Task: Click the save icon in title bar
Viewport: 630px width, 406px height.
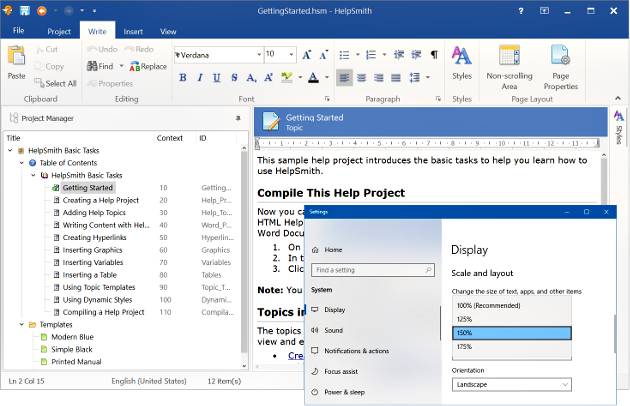Action: pos(25,11)
